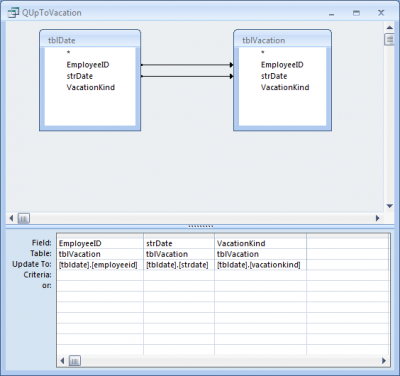
Task: Select the asterisk field in tblVacation
Action: [263, 53]
